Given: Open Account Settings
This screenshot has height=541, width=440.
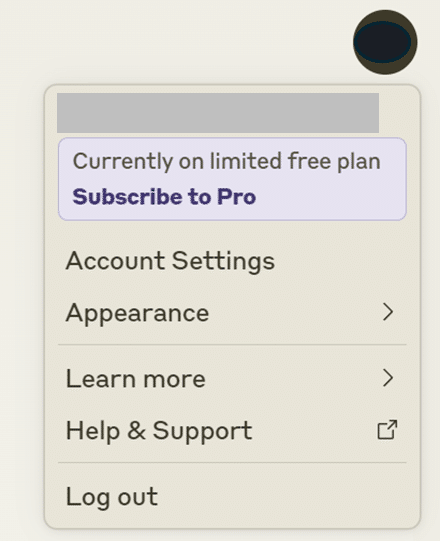Looking at the screenshot, I should [232, 261].
